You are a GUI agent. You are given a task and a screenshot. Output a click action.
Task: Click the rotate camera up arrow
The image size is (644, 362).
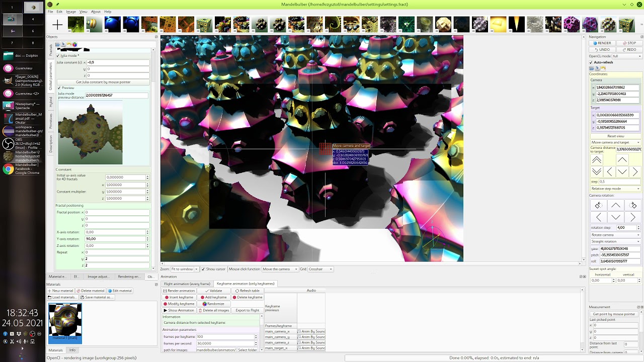click(616, 205)
